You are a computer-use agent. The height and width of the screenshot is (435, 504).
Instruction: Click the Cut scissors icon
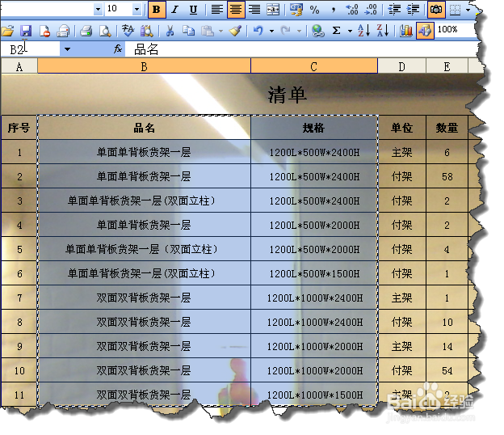tap(170, 31)
